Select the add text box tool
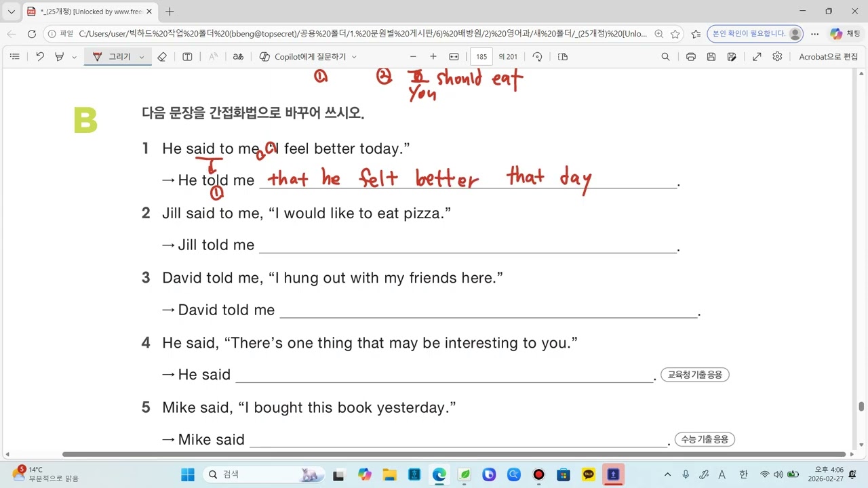The width and height of the screenshot is (868, 488). pos(188,57)
